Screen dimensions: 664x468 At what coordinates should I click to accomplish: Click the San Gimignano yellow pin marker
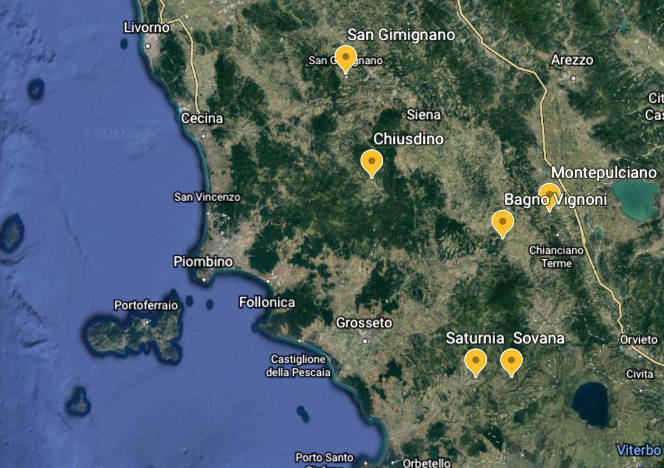click(345, 58)
